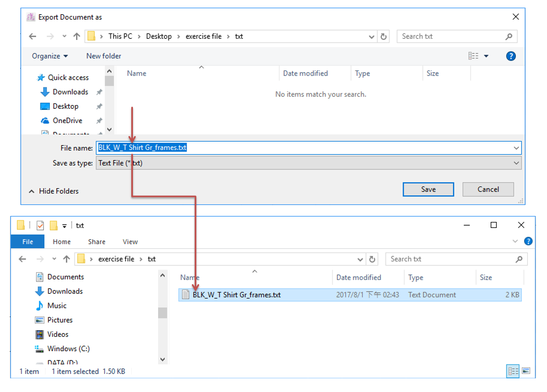This screenshot has height=392, width=547.
Task: Click the help icon in Export dialog
Action: [x=511, y=56]
